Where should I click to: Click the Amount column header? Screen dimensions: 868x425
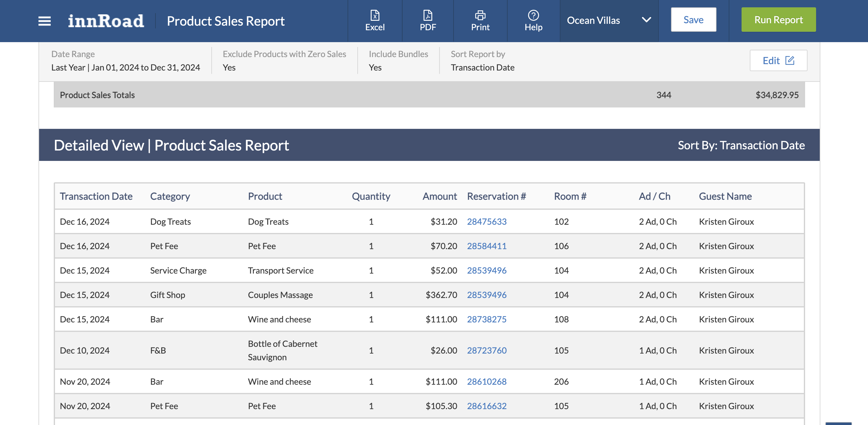click(x=439, y=196)
